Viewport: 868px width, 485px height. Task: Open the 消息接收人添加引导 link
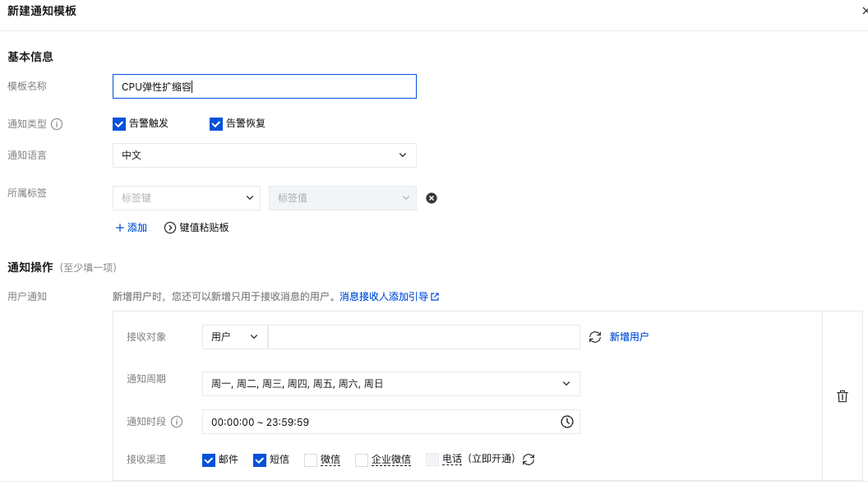pos(389,297)
